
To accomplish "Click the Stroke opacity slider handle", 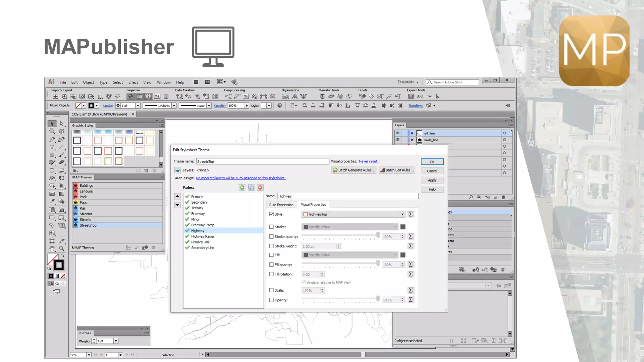I will pyautogui.click(x=378, y=236).
